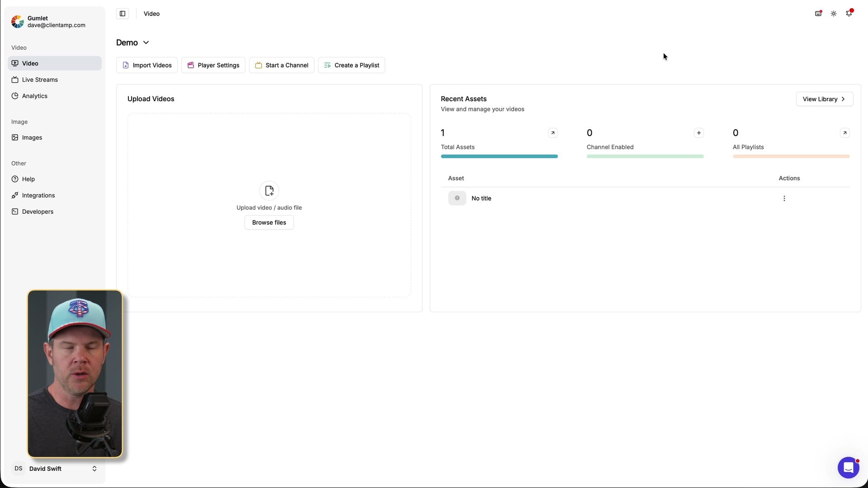Click the Actions column header
The image size is (868, 488).
point(789,178)
